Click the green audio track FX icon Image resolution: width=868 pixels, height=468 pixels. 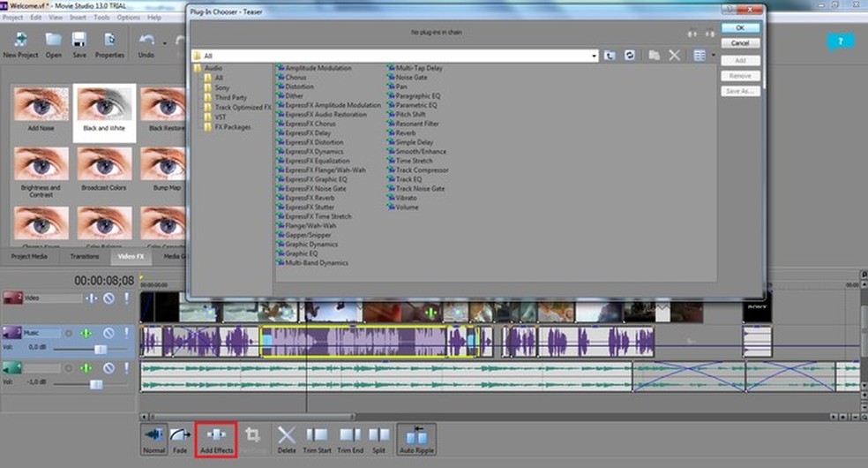tap(86, 367)
